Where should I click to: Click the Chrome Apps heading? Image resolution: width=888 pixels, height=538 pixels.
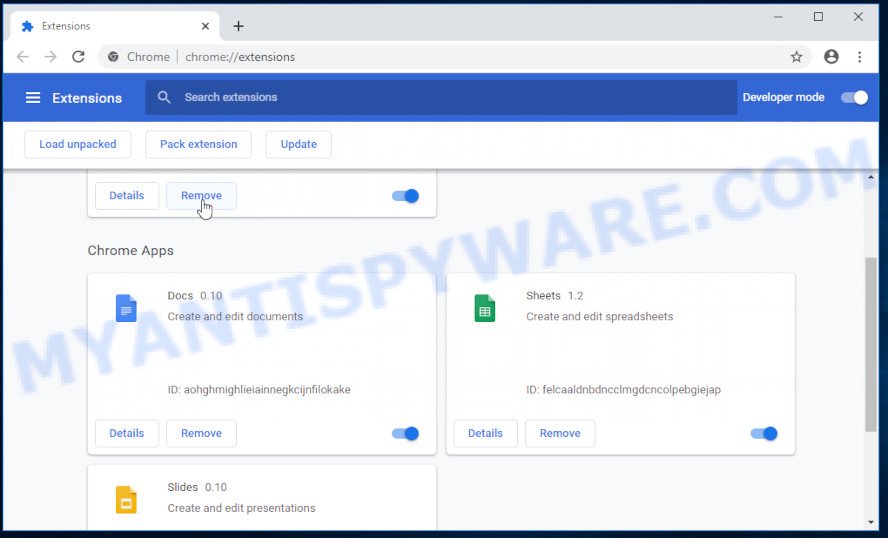click(130, 251)
